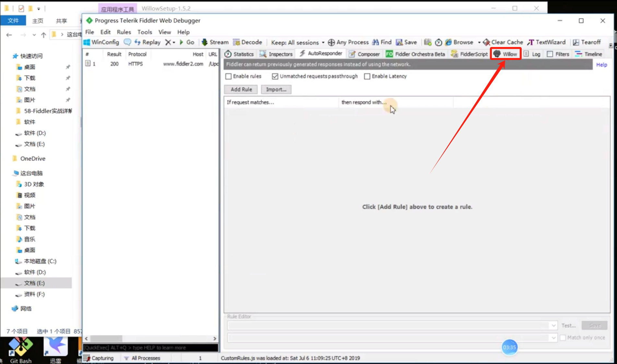Open the Filters tab
Screen dimensions: 617x364
click(x=558, y=54)
